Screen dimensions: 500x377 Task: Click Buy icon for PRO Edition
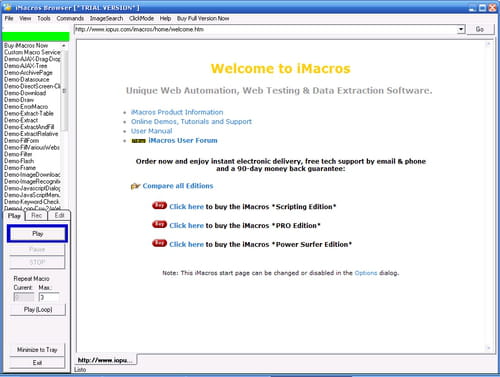pos(159,225)
